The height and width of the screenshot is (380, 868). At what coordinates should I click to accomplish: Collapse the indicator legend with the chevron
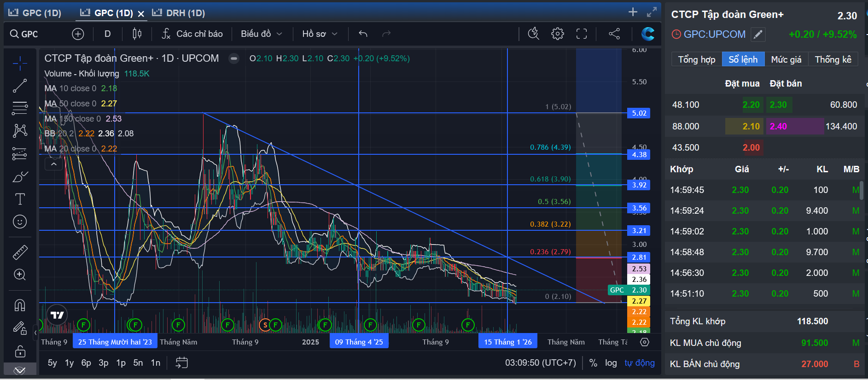coord(54,164)
